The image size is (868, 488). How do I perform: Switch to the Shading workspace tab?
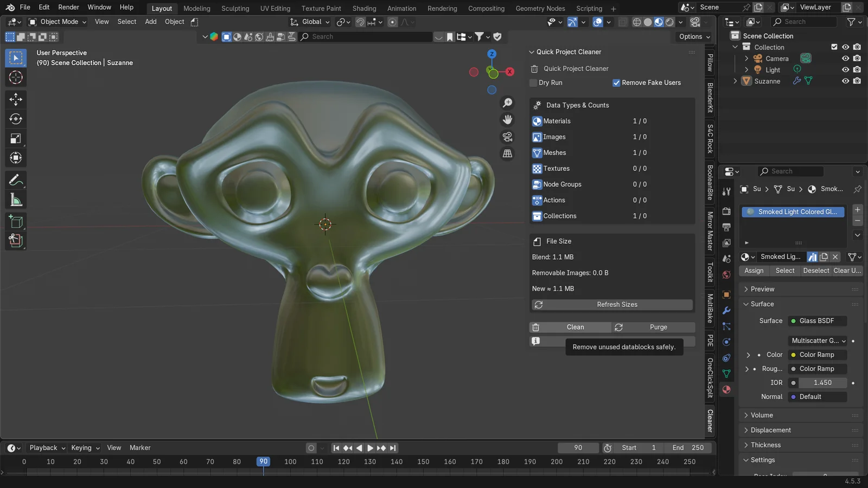(x=364, y=8)
